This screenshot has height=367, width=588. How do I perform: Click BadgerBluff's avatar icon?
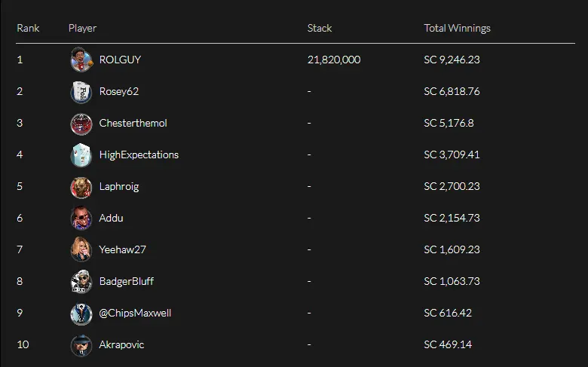tap(81, 281)
